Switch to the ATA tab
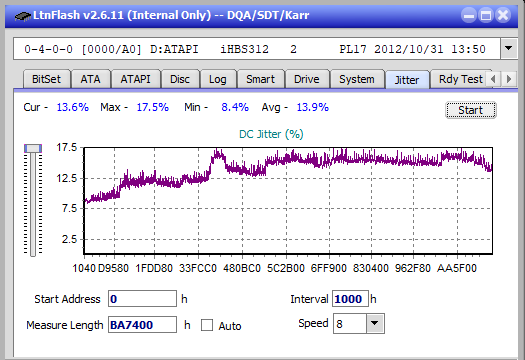The width and height of the screenshot is (525, 360). click(90, 79)
